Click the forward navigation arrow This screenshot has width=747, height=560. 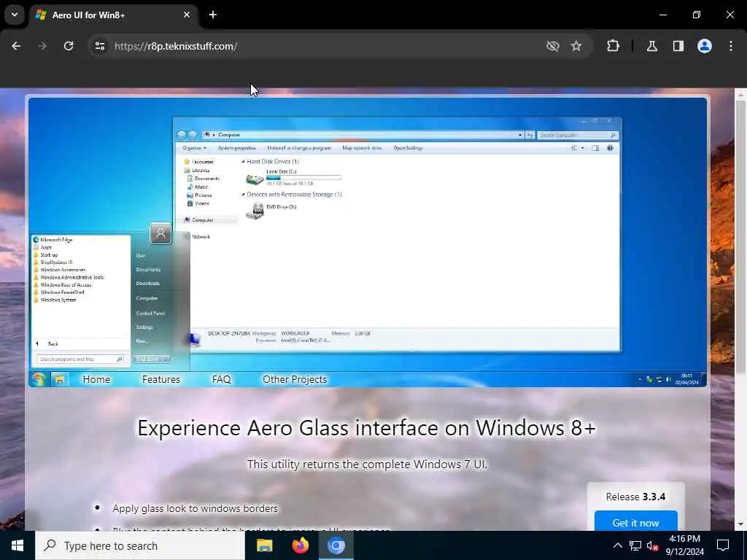[x=42, y=46]
